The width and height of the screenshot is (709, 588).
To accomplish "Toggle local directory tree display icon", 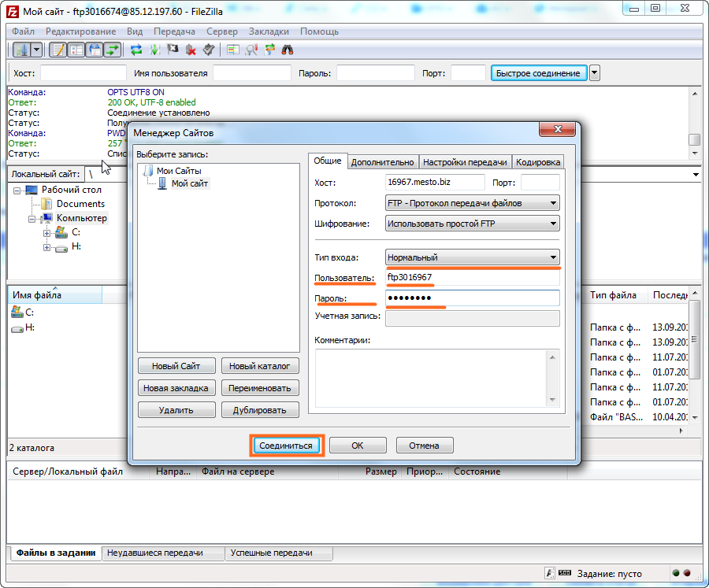I will click(76, 50).
